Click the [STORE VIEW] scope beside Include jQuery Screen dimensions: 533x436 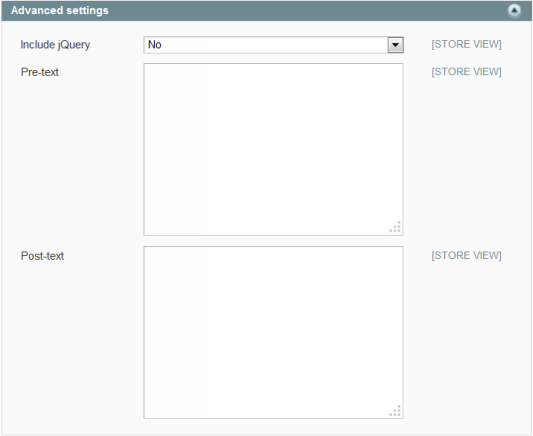(x=466, y=44)
